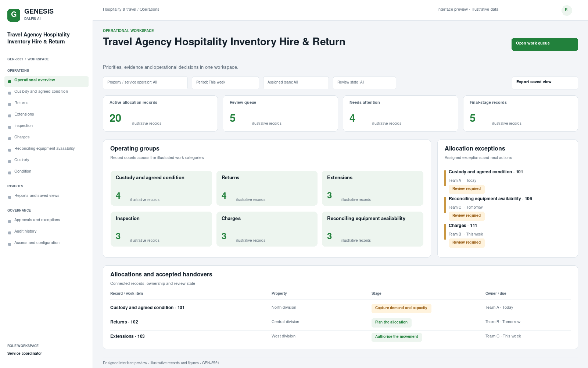Screen dimensions: 588x368
Task: Click the green Genesis G logo
Action: click(14, 15)
